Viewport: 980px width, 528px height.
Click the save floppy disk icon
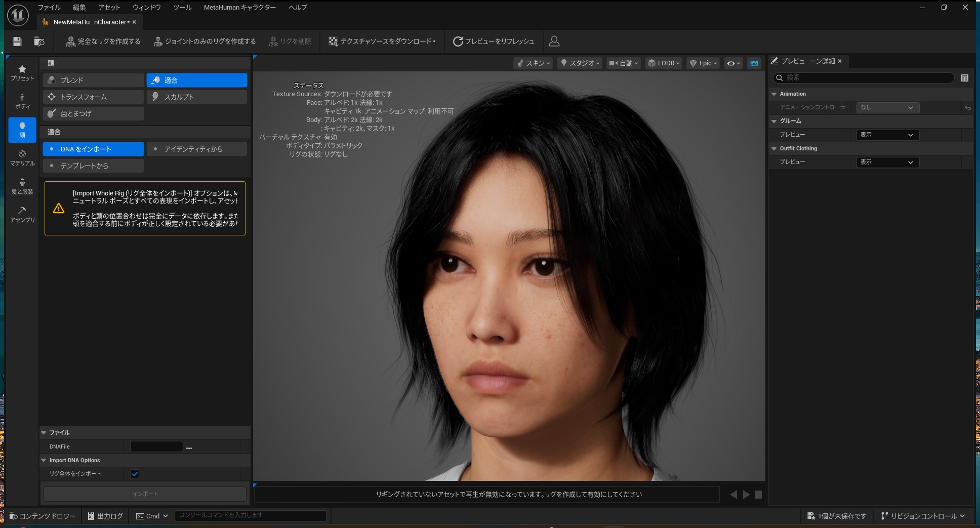pos(17,42)
